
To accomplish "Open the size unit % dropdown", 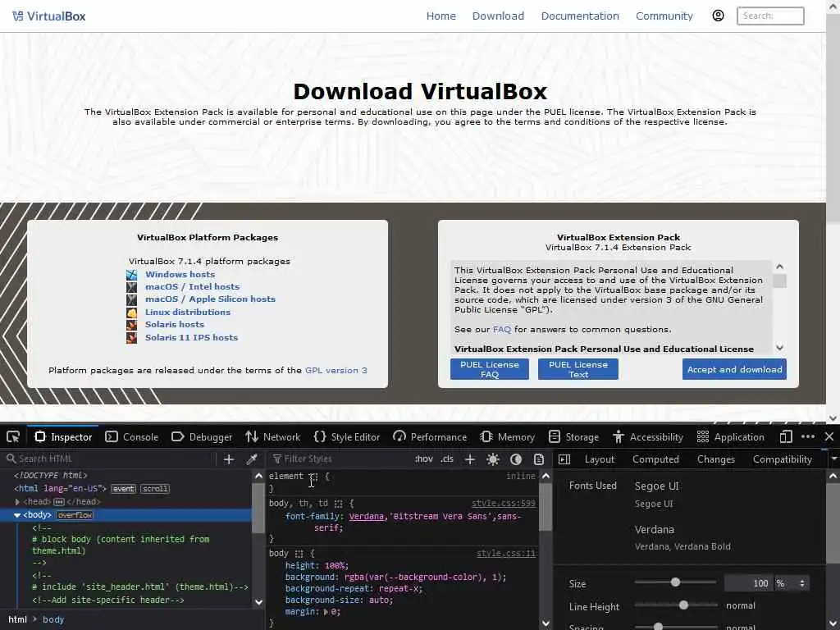I will [x=792, y=583].
